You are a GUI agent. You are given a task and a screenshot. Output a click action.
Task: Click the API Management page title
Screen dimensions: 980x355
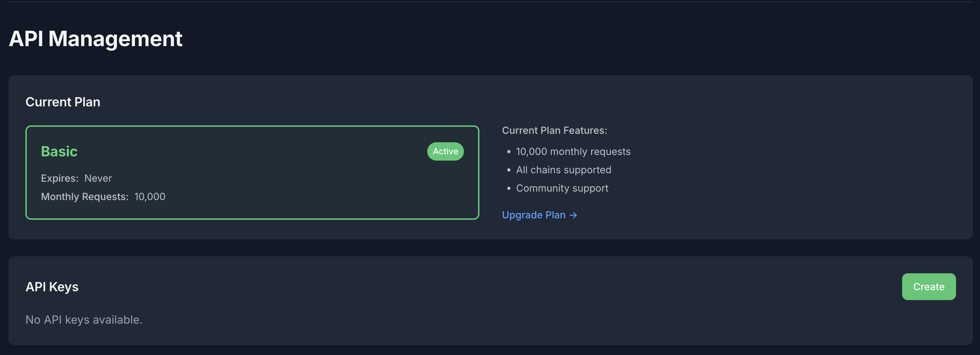96,39
